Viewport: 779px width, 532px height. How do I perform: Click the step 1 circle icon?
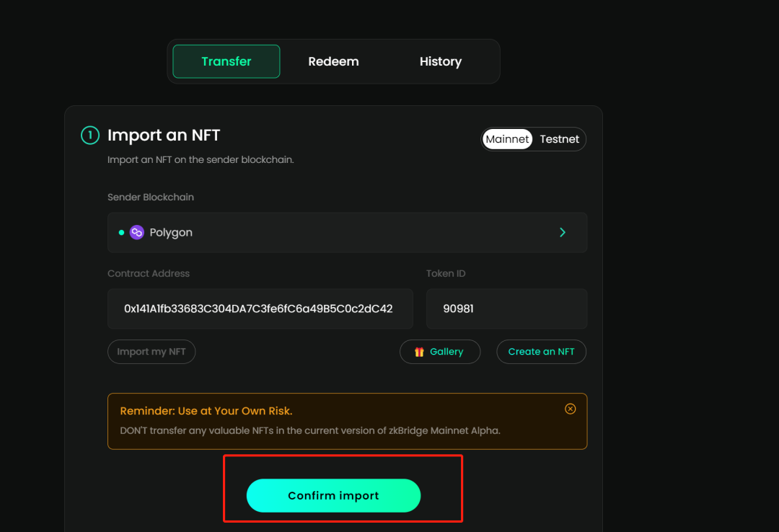pyautogui.click(x=89, y=135)
